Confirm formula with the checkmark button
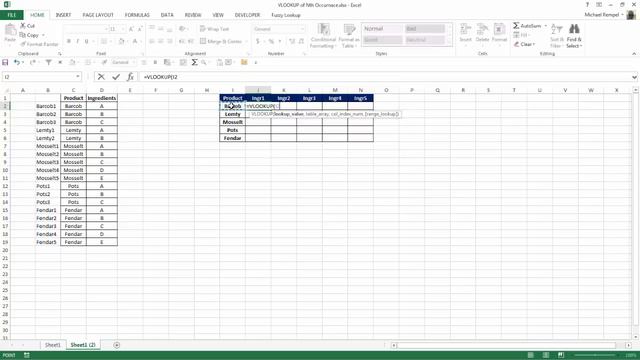This screenshot has width=640, height=360. click(x=116, y=77)
